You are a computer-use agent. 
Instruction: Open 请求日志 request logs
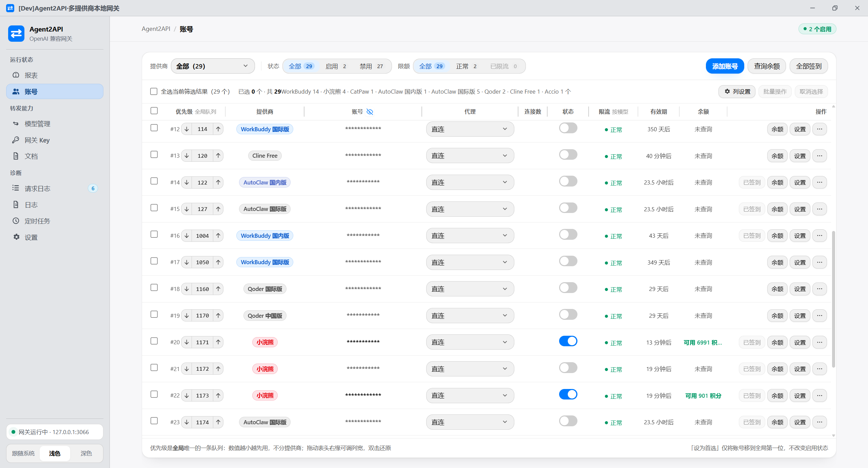55,189
